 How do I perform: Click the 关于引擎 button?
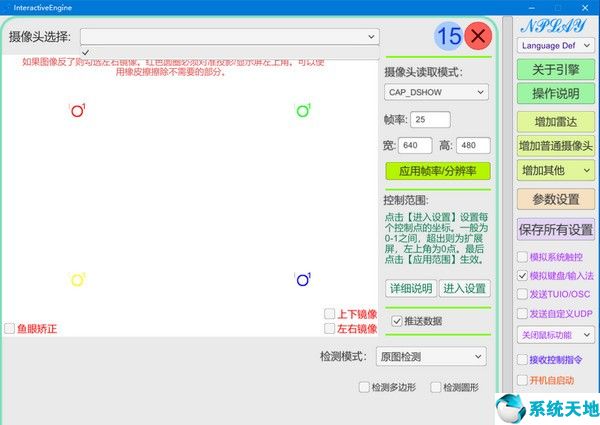(x=556, y=70)
